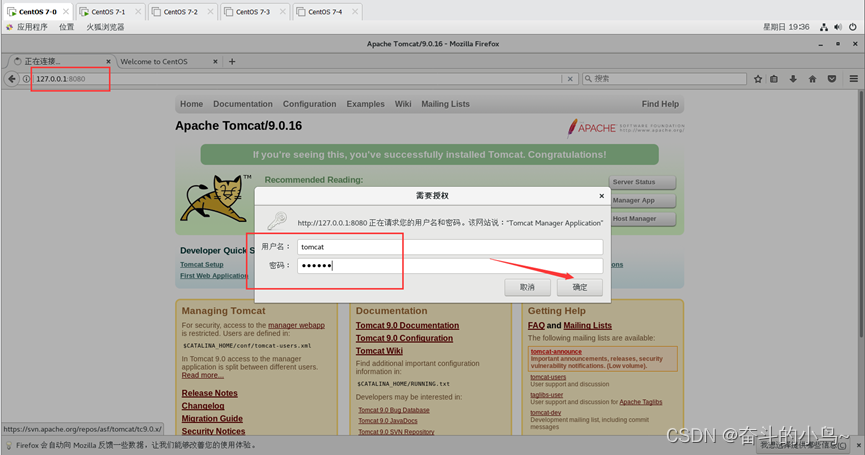Screen dimensions: 865x455
Task: Close the authorization dialog with X
Action: (x=601, y=196)
